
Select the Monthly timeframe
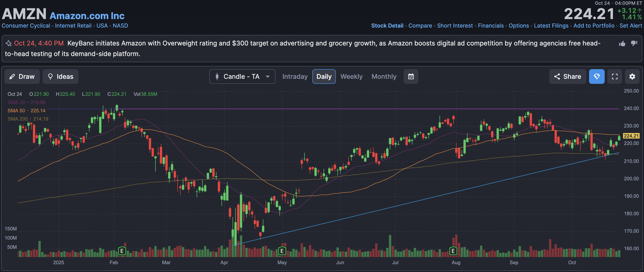pos(384,76)
